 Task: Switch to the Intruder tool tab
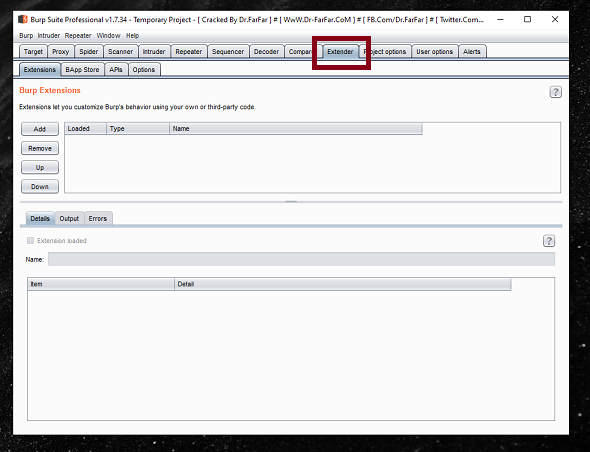154,52
